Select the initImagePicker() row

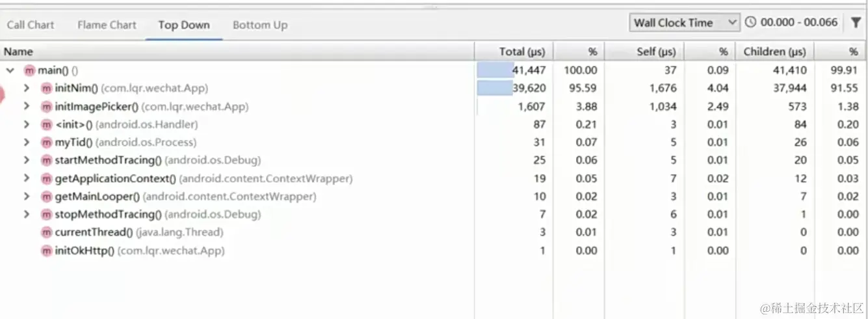tap(434, 106)
